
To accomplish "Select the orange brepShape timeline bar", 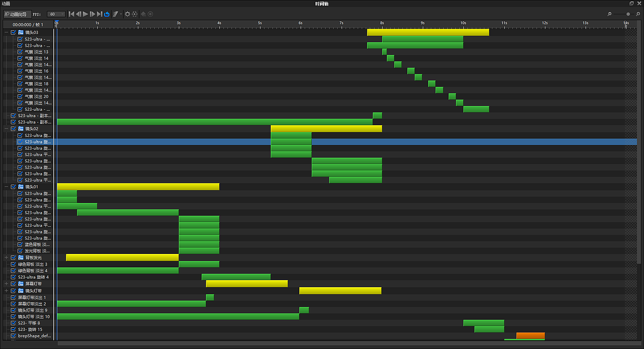I will 530,335.
